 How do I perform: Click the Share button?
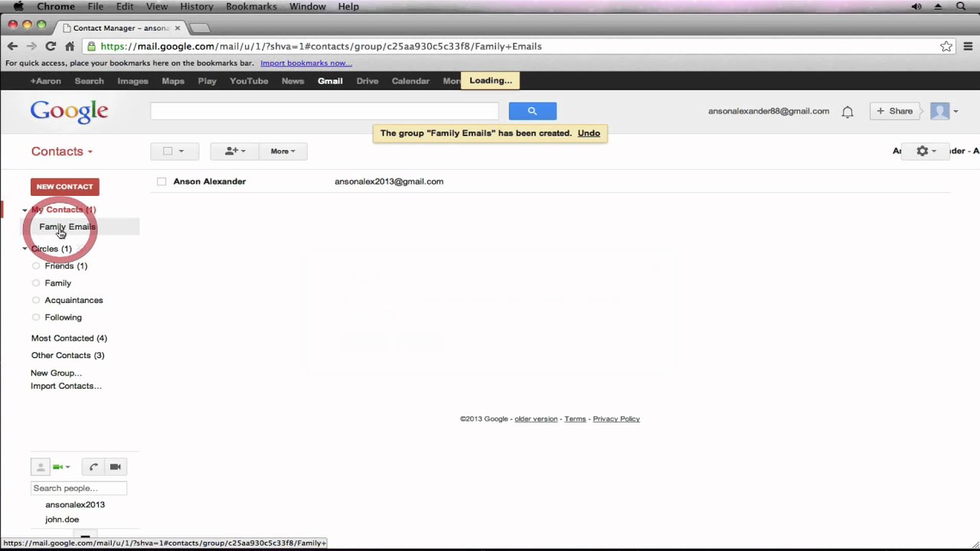pyautogui.click(x=894, y=111)
